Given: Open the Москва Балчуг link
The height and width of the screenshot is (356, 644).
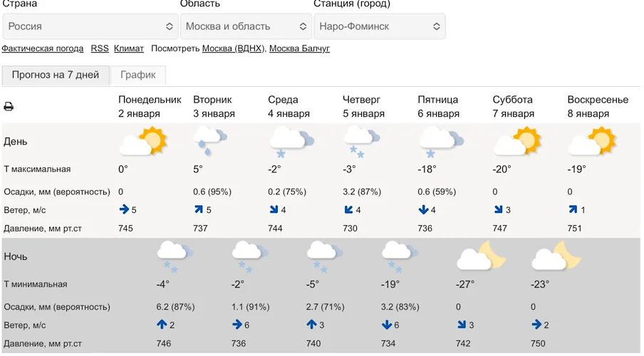Looking at the screenshot, I should [x=299, y=48].
